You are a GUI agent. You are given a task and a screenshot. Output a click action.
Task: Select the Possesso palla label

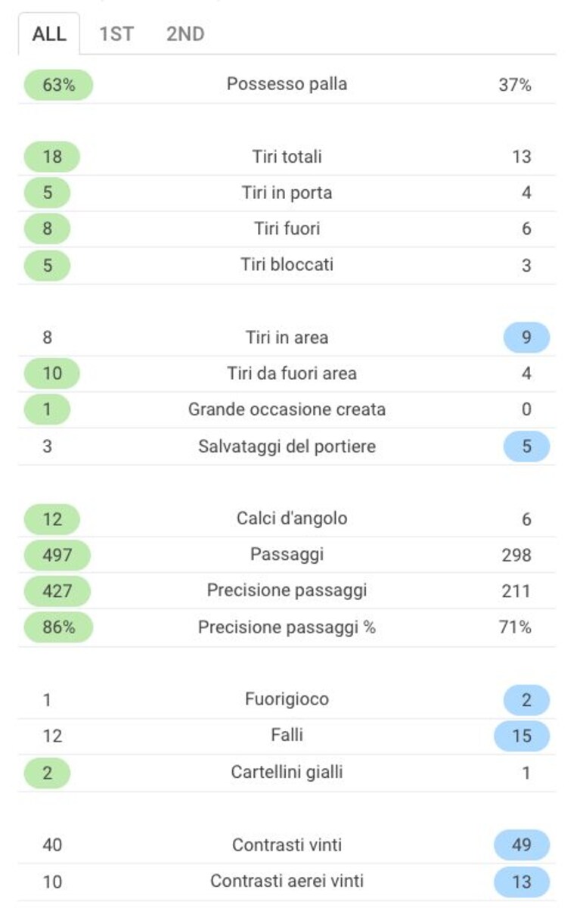287,84
